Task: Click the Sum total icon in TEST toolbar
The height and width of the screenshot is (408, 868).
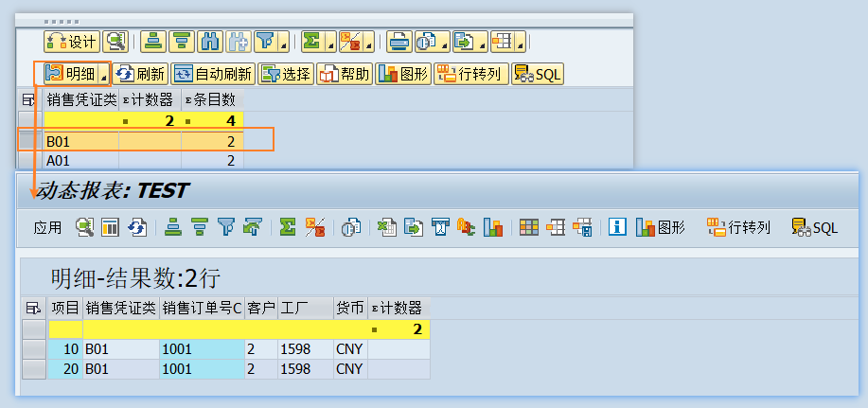Action: (288, 227)
